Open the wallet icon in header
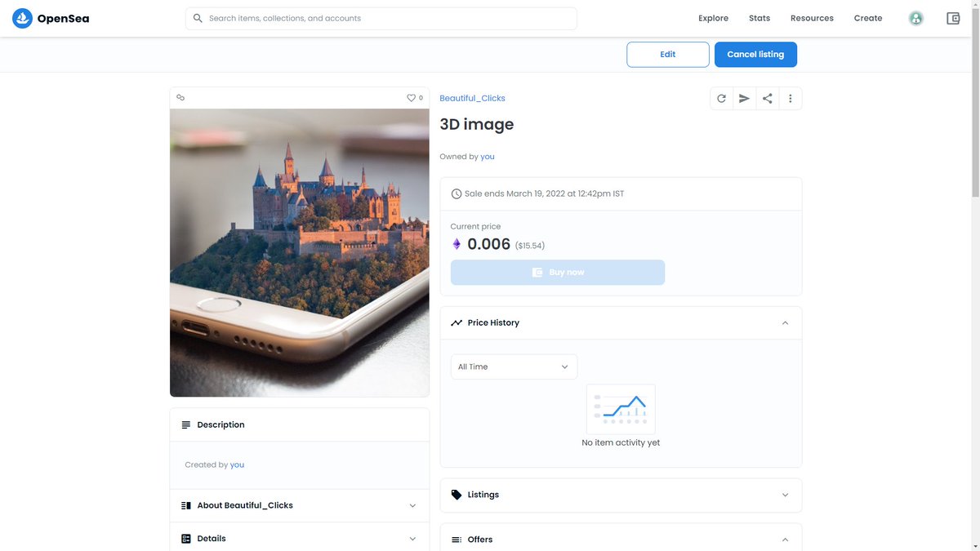 953,18
